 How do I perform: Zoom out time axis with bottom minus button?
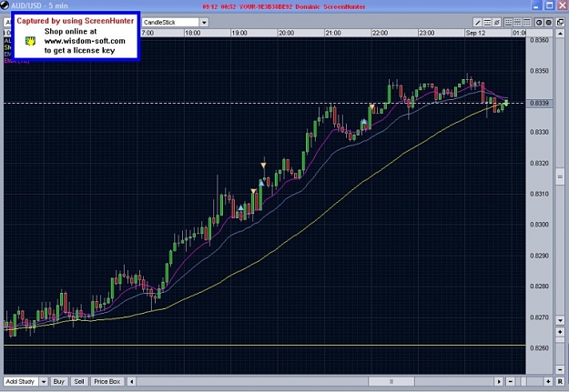[511, 381]
